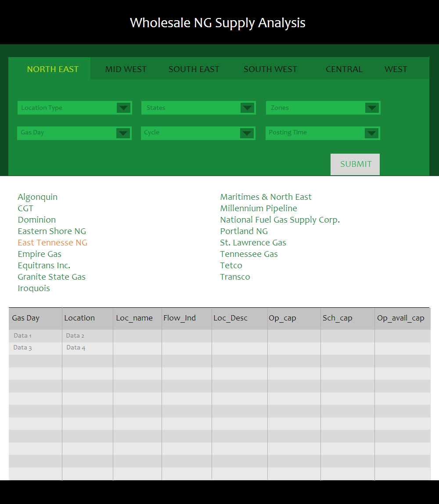
Task: Open the Dominion pipeline link
Action: (x=36, y=220)
